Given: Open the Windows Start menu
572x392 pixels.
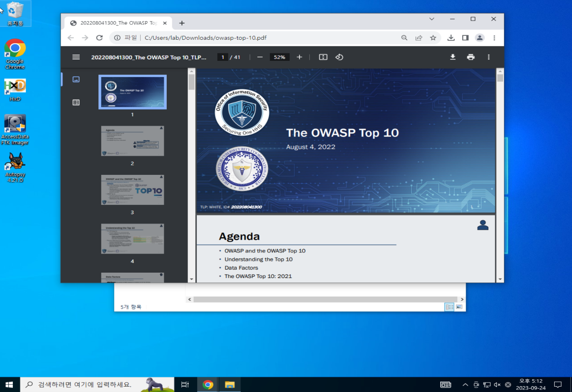Looking at the screenshot, I should click(x=9, y=385).
